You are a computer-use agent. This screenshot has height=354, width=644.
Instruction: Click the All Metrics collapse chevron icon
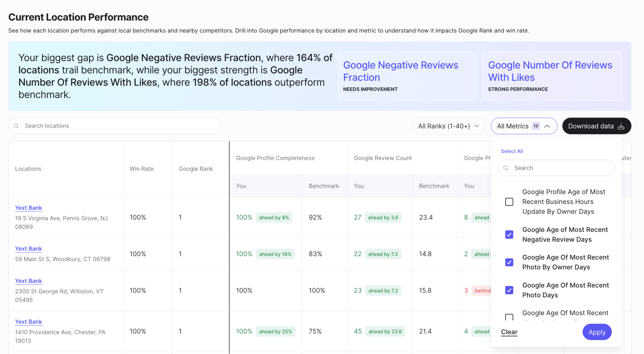tap(547, 126)
